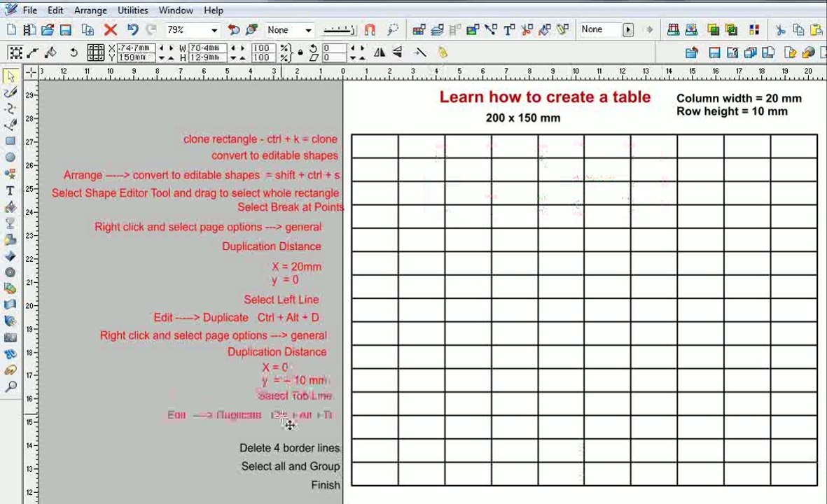This screenshot has height=504, width=827.
Task: Click the Save floppy disk icon in top toolbar
Action: pos(65,29)
